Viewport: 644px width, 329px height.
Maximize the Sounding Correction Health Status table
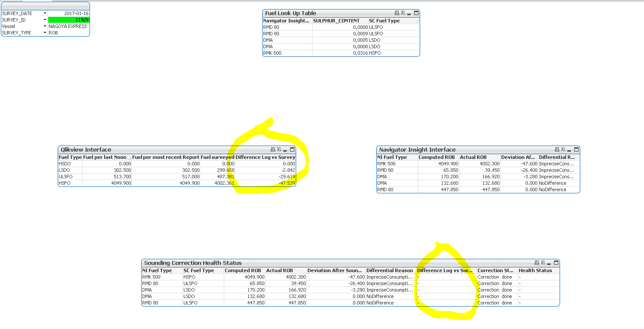pos(556,263)
